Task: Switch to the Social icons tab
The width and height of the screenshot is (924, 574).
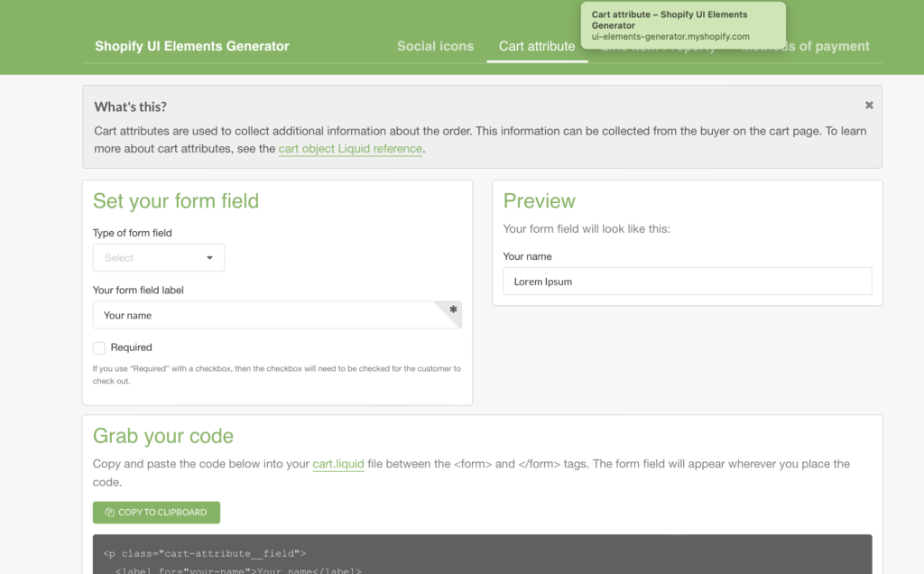Action: click(436, 46)
